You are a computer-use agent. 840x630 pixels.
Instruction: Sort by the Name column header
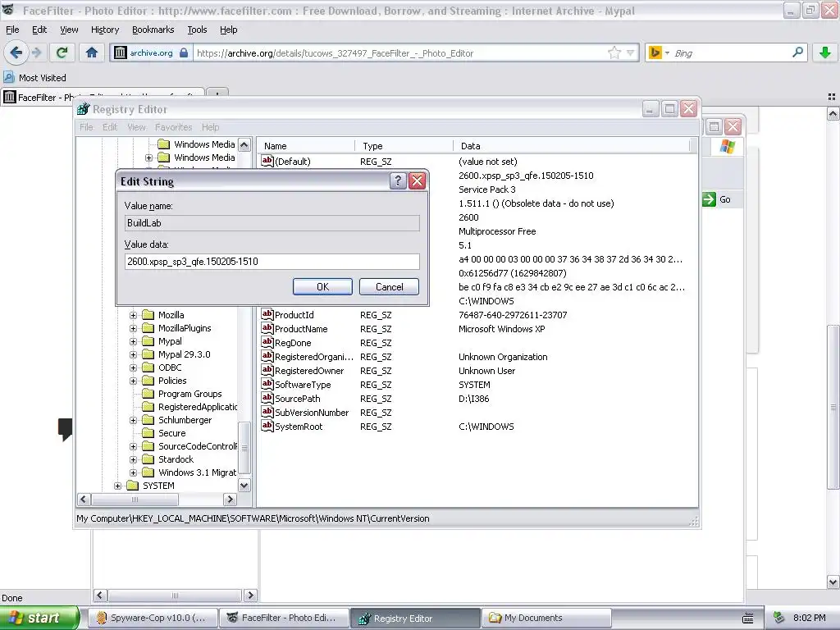click(305, 146)
